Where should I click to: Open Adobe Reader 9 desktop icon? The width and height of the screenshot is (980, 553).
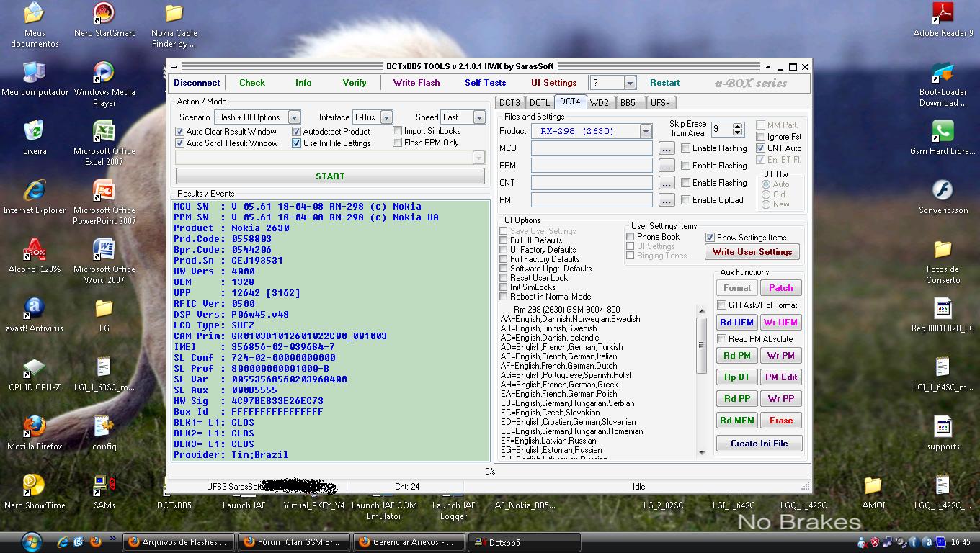pyautogui.click(x=943, y=19)
